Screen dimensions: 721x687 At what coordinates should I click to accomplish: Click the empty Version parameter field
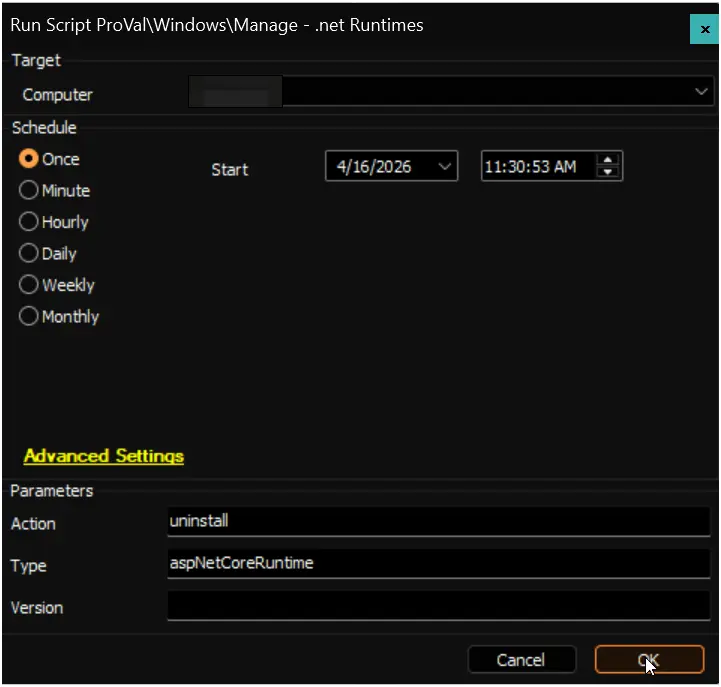439,606
